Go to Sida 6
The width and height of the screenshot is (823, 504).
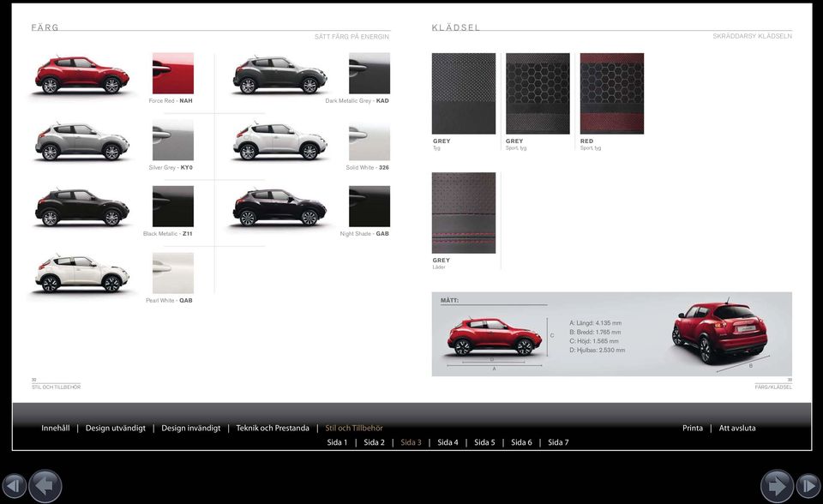[521, 442]
